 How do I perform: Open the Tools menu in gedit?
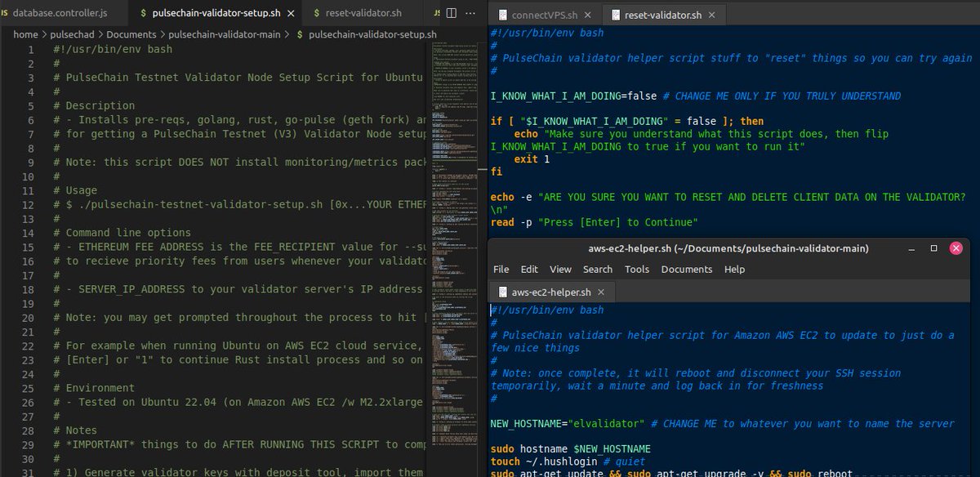(637, 269)
